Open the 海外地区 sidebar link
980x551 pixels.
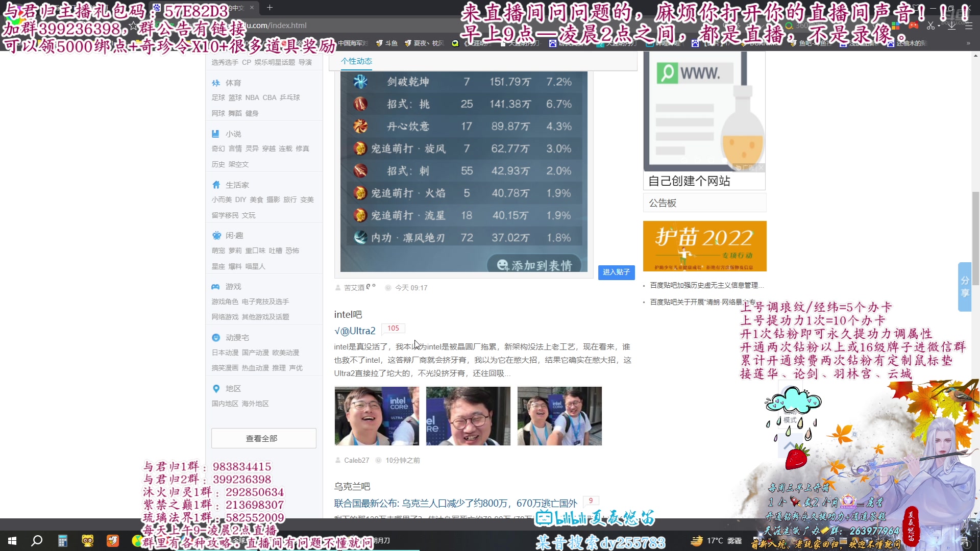255,404
